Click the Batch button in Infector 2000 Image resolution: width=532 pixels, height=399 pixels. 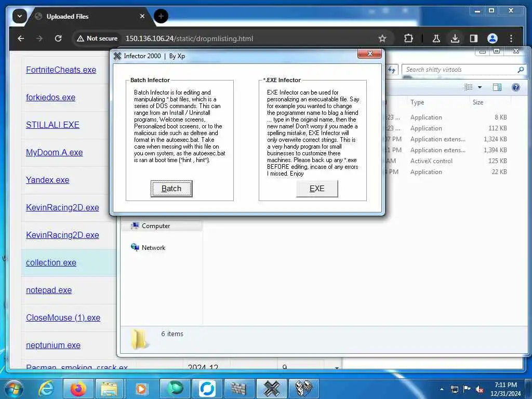click(x=171, y=189)
